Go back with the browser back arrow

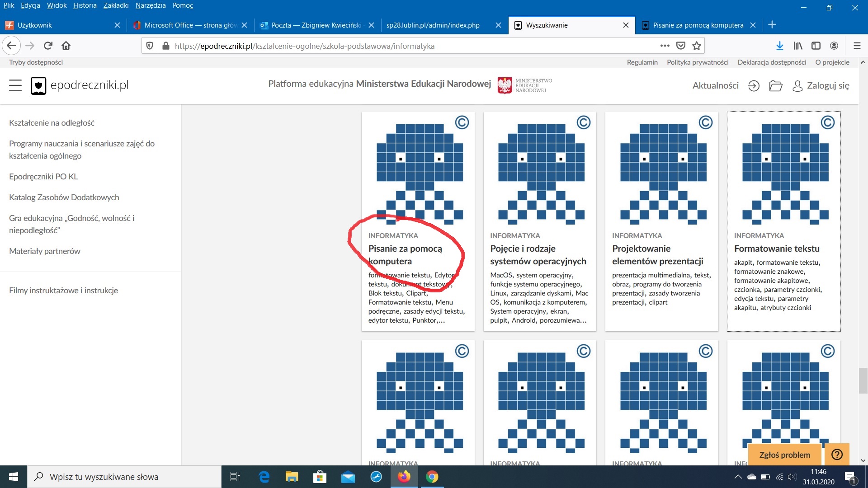(x=11, y=46)
